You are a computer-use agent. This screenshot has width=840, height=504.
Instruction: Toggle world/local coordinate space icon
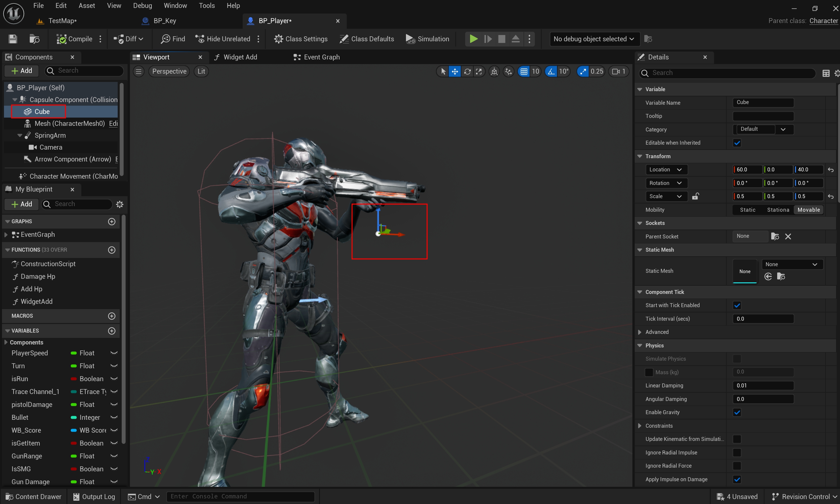(494, 71)
